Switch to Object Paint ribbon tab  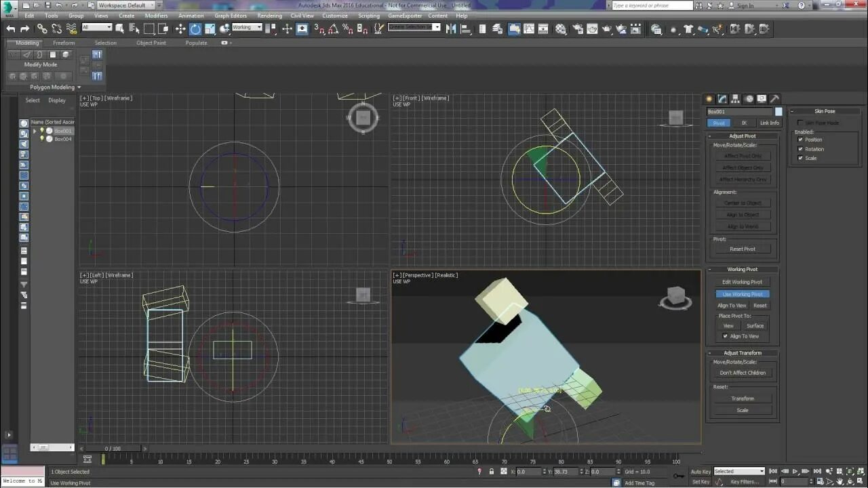151,43
